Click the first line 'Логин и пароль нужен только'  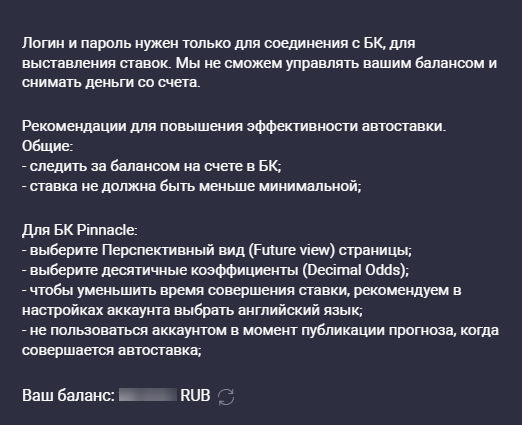coord(219,43)
